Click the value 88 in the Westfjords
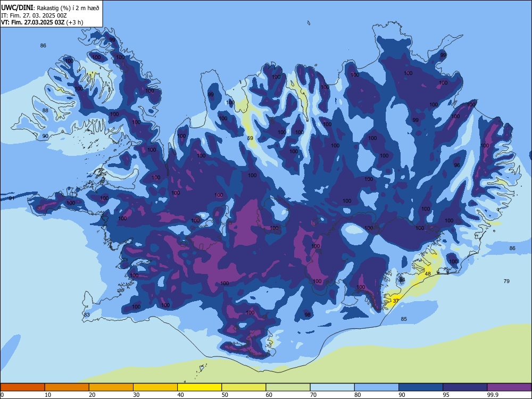This screenshot has height=399, width=532. (x=45, y=110)
